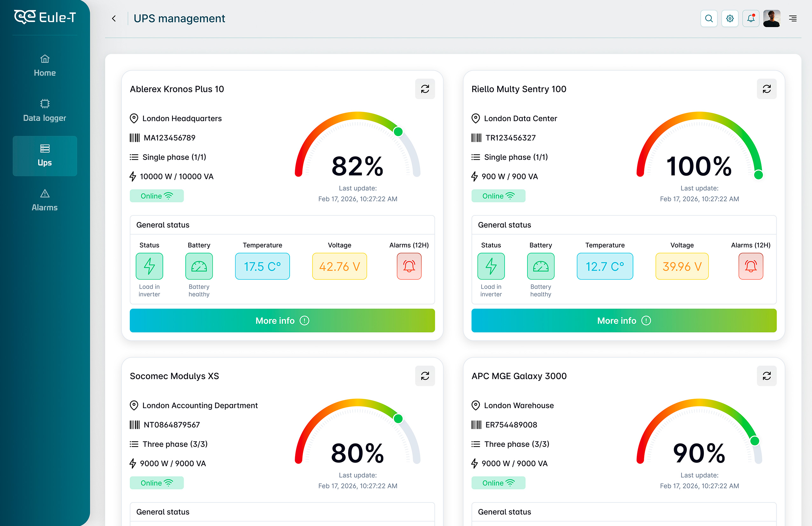This screenshot has width=812, height=526.
Task: Click Riello Battery healthy gauge icon
Action: click(540, 266)
